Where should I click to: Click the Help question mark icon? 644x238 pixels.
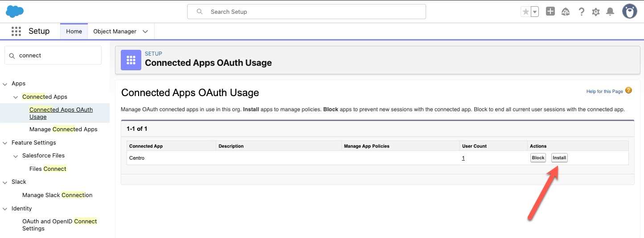tap(581, 12)
